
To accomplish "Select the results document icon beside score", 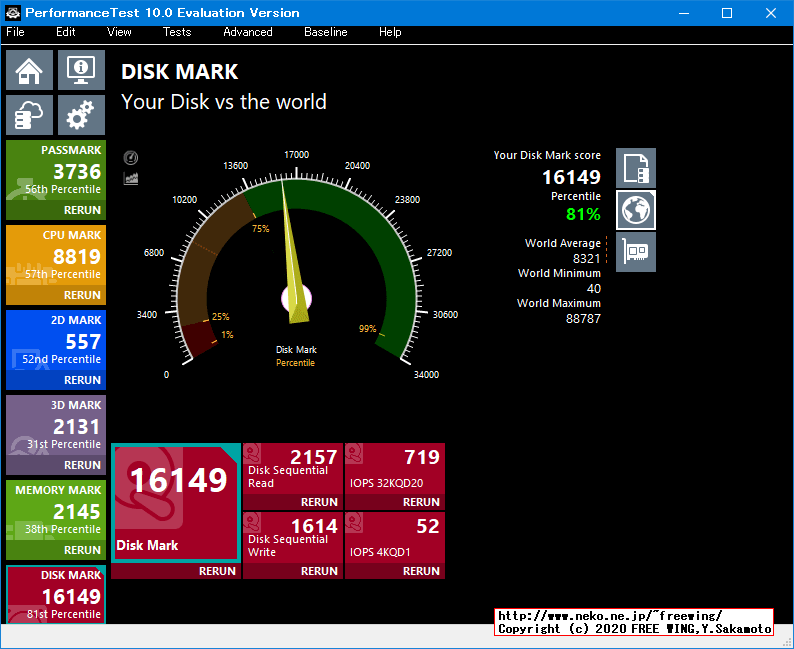I will pos(636,168).
